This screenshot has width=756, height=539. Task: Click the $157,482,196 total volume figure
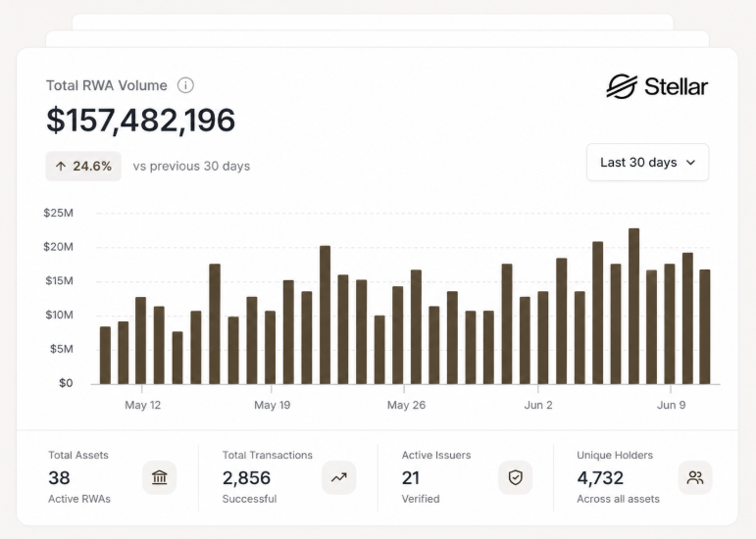click(x=141, y=120)
